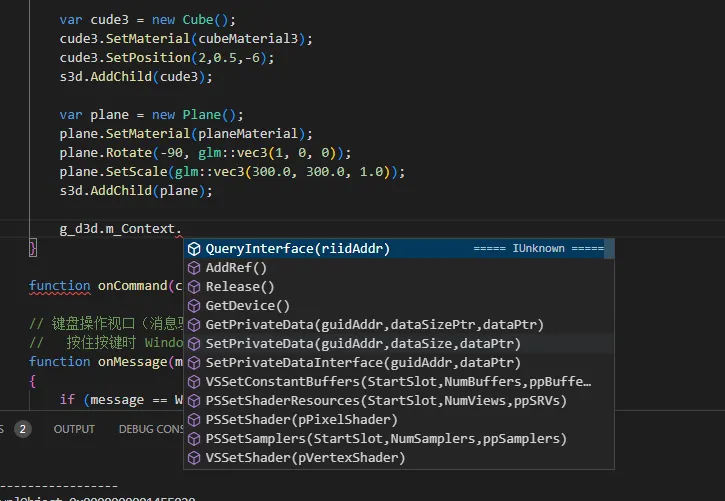Switch to the DEBUG CONSOLE tab

tap(151, 429)
